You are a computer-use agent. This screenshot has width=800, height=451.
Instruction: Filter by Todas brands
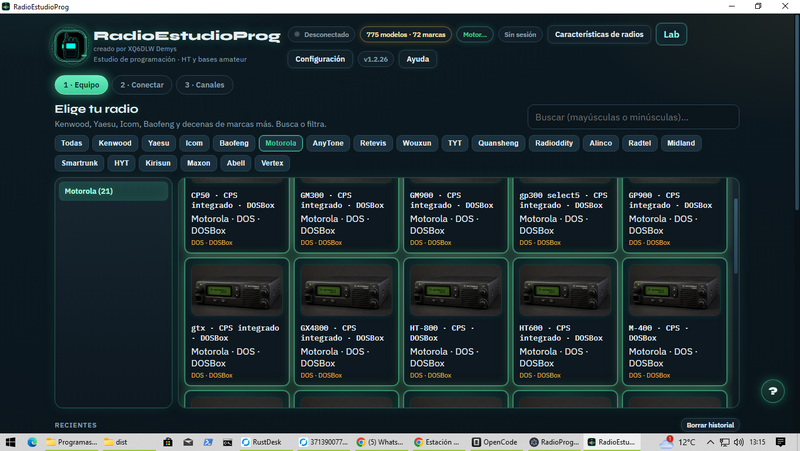pyautogui.click(x=71, y=143)
